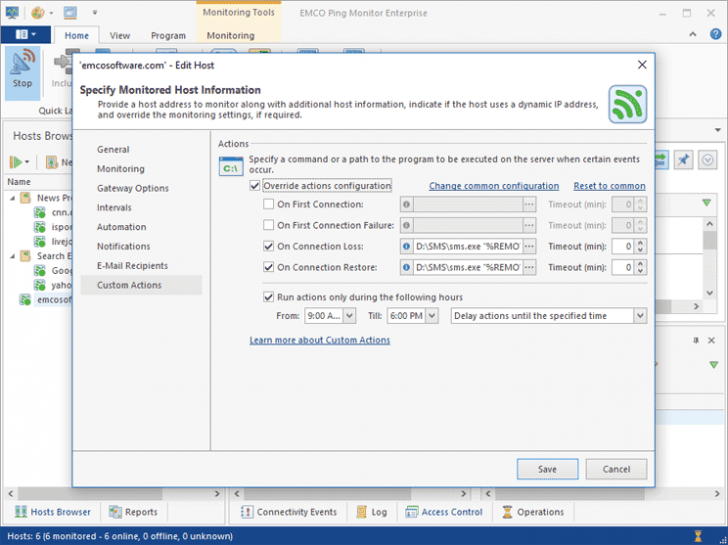
Task: Open the Delay actions until specified time dropdown
Action: click(x=640, y=316)
